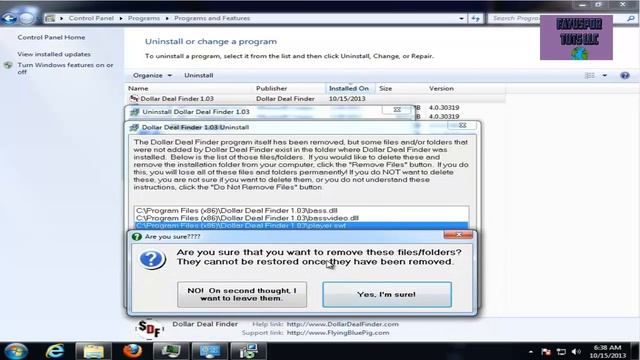Click Programs and Features breadcrumb

[212, 18]
